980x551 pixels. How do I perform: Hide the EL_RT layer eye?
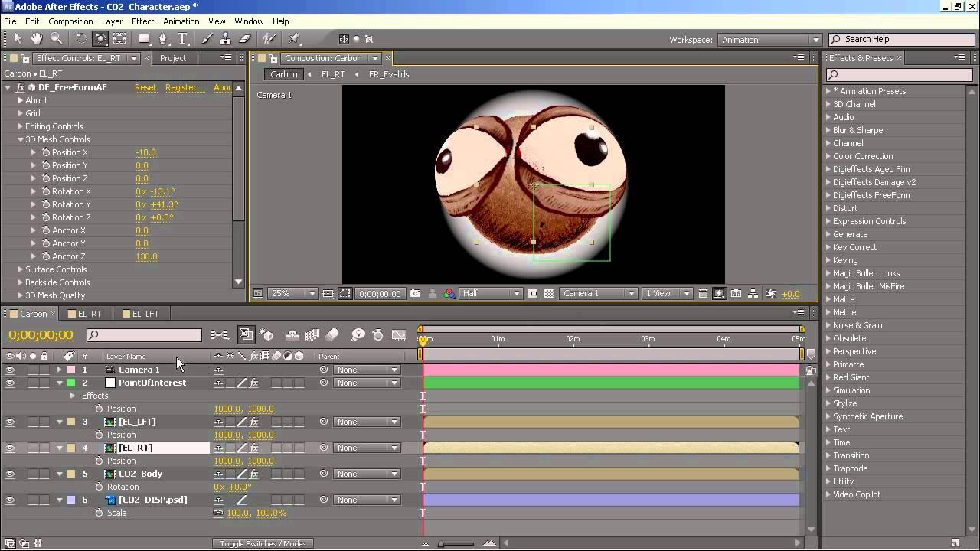(x=10, y=448)
